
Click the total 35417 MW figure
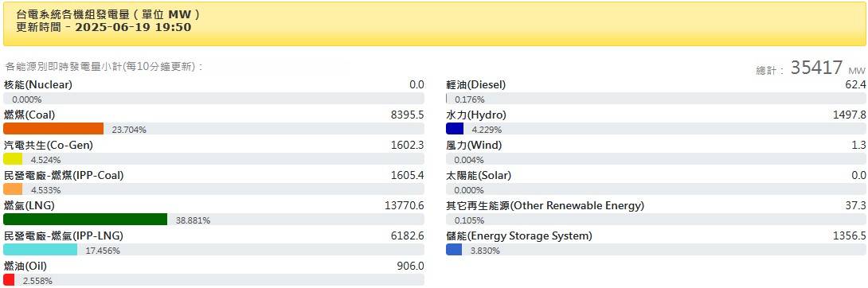(816, 68)
